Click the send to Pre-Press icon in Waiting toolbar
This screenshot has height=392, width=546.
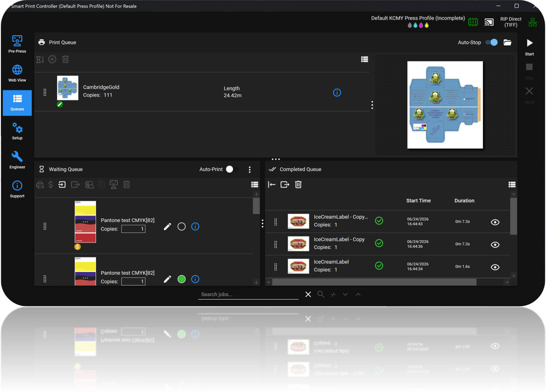(x=114, y=185)
